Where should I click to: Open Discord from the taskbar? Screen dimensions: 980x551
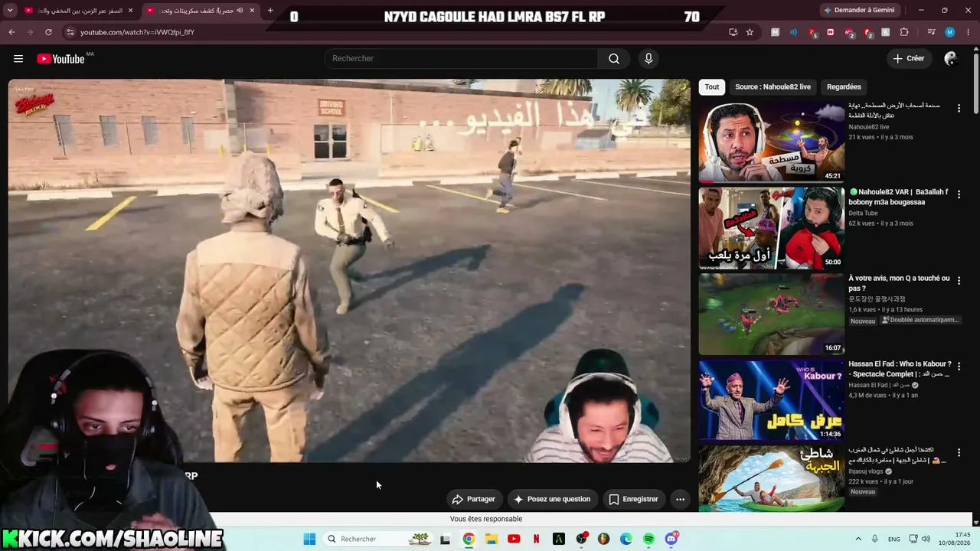[671, 539]
